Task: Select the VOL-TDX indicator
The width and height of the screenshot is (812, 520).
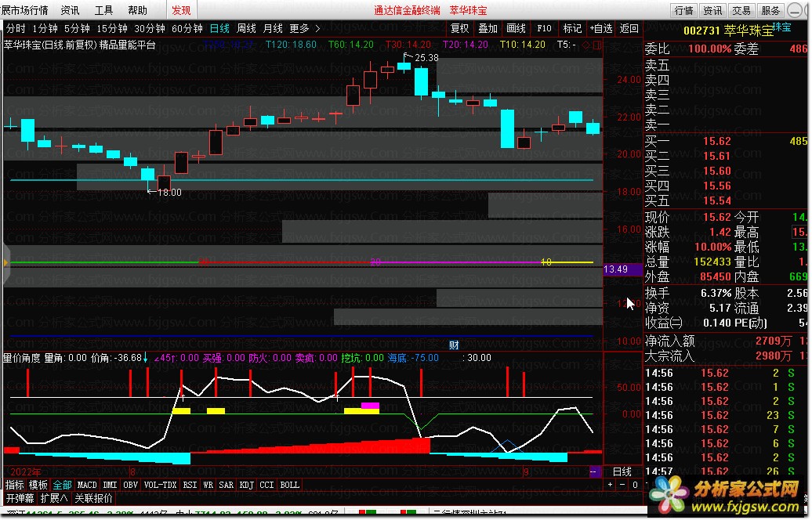Action: (160, 485)
